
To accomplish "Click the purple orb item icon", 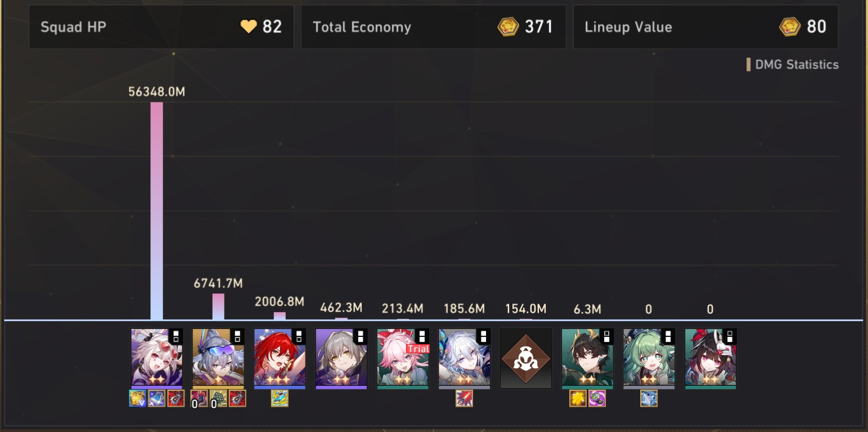I will coord(597,398).
